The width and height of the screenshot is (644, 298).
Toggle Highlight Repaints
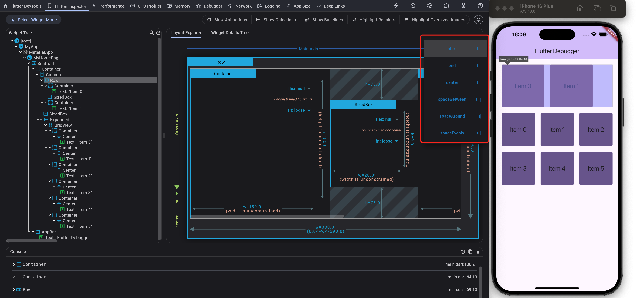(x=374, y=20)
